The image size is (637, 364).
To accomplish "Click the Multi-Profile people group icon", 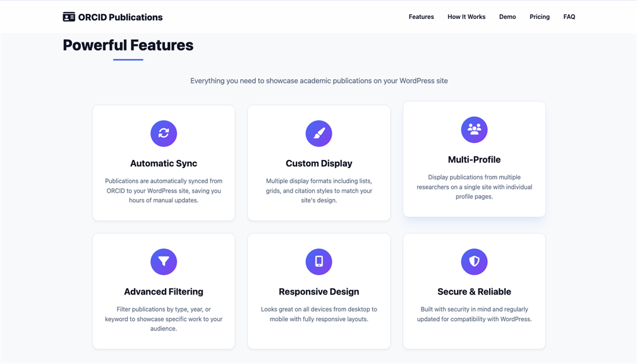I will point(474,130).
